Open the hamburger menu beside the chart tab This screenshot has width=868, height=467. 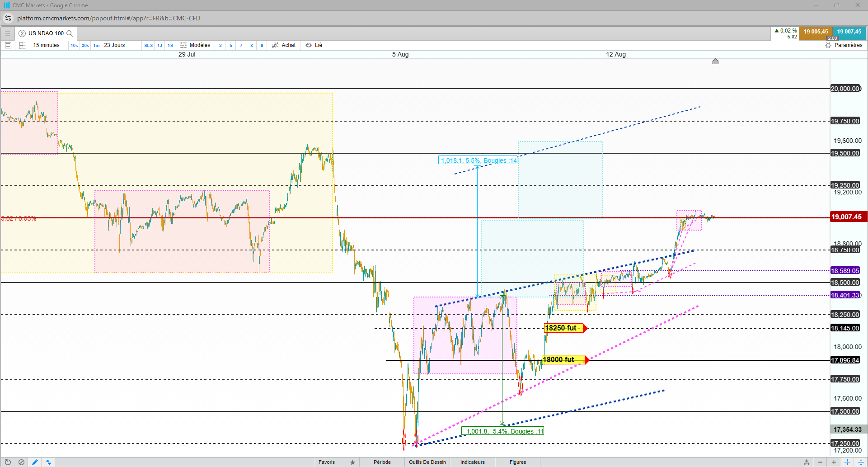8,33
